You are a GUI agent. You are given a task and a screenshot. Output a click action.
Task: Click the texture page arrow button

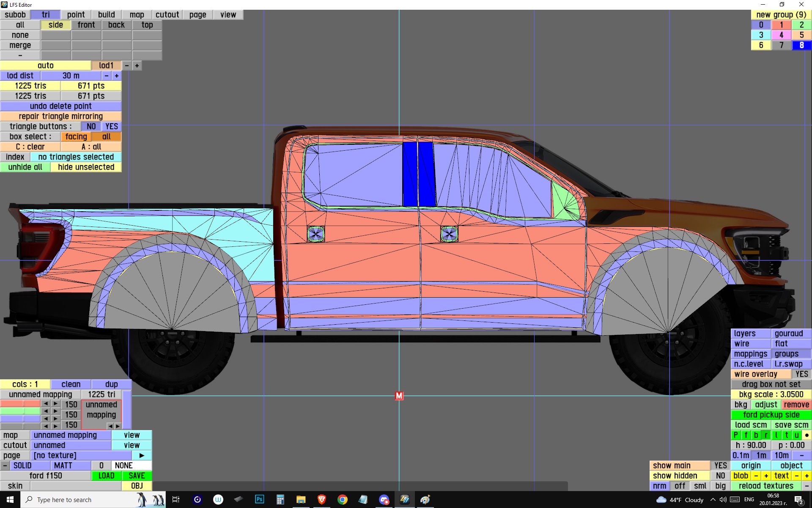click(x=142, y=456)
